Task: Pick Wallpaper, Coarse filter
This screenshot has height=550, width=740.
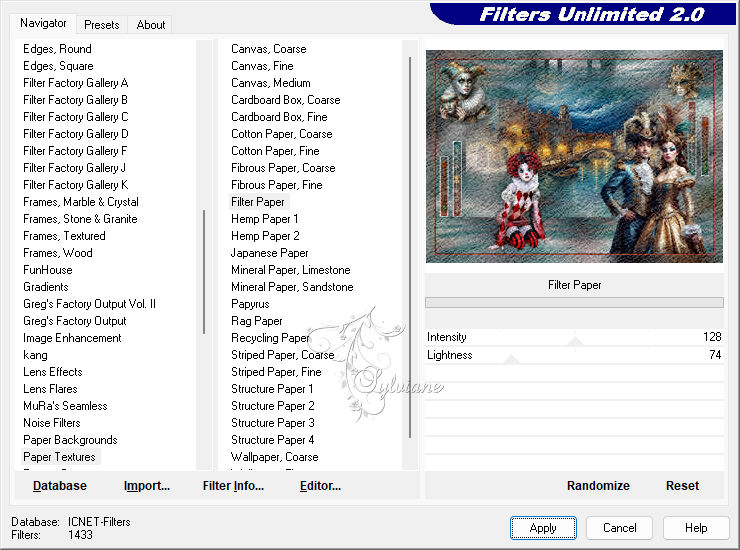Action: tap(275, 457)
